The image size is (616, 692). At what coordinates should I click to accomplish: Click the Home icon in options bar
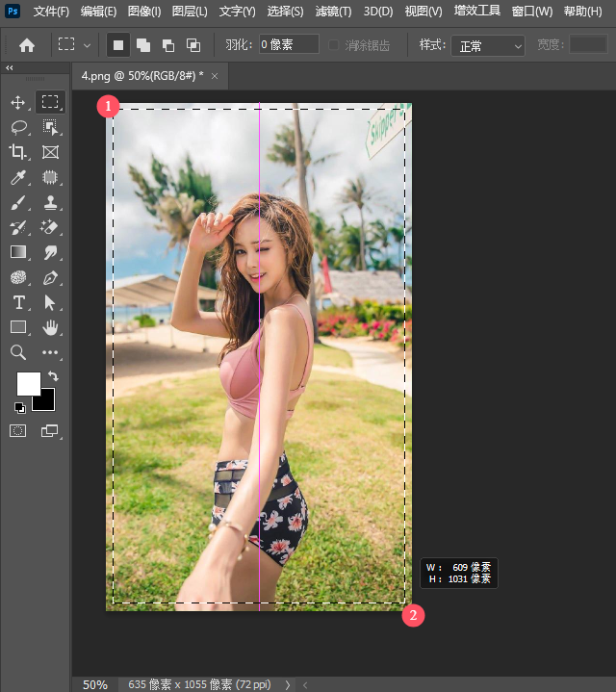pyautogui.click(x=27, y=45)
